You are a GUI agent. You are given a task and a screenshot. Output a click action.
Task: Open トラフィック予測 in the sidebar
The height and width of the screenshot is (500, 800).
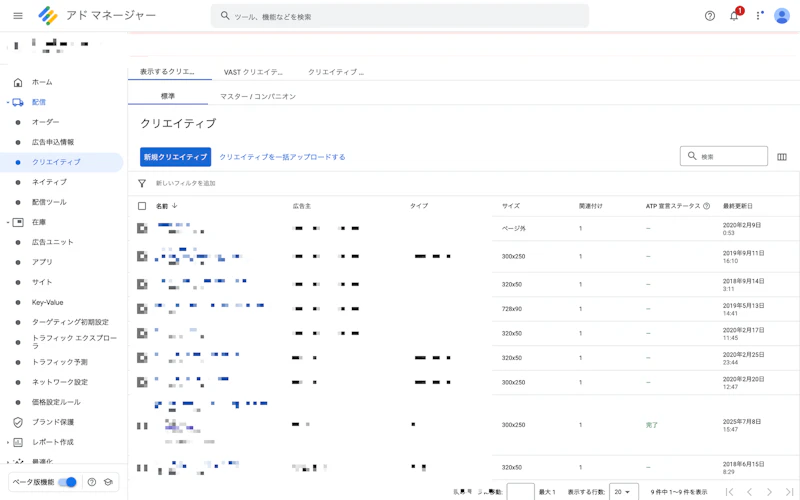click(60, 362)
